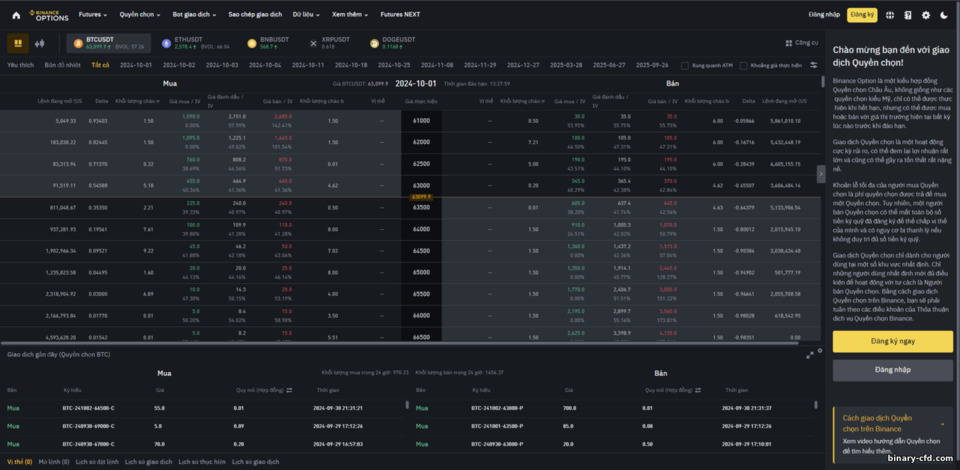Click the Mua recent trades scrollbar
This screenshot has width=960, height=470.
(407, 405)
